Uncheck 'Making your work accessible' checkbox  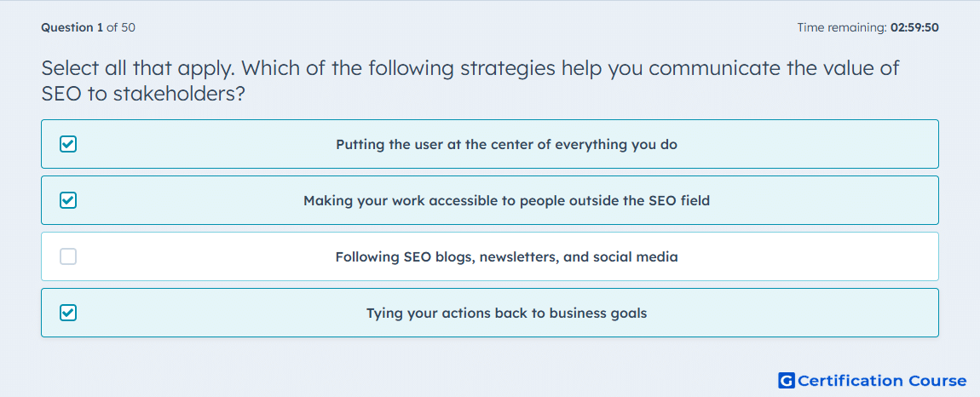(68, 201)
